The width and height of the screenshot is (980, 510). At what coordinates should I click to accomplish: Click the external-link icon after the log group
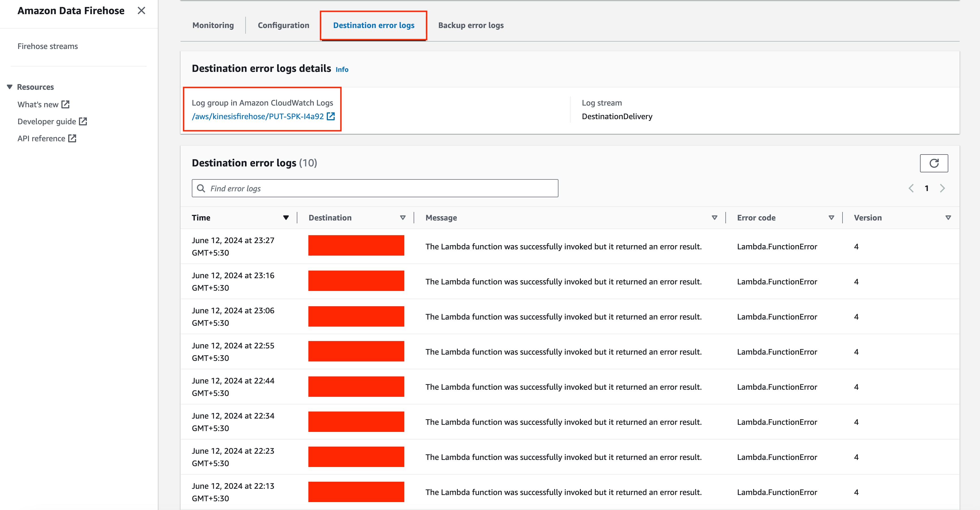(x=331, y=117)
